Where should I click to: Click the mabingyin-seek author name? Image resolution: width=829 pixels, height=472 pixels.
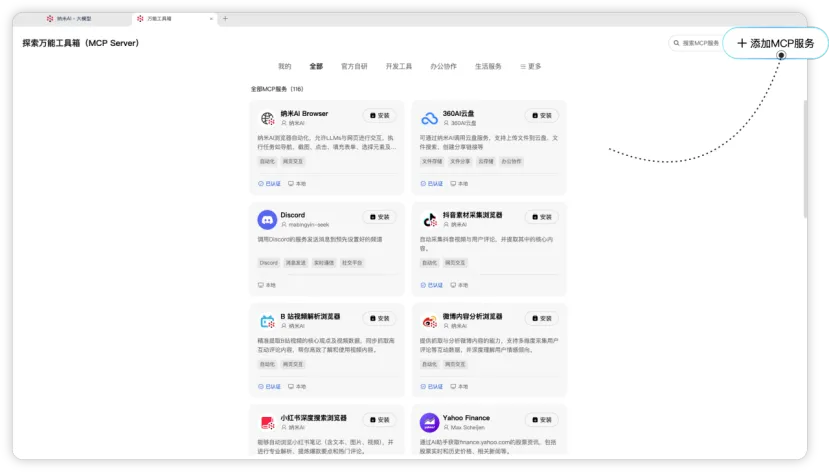point(309,225)
